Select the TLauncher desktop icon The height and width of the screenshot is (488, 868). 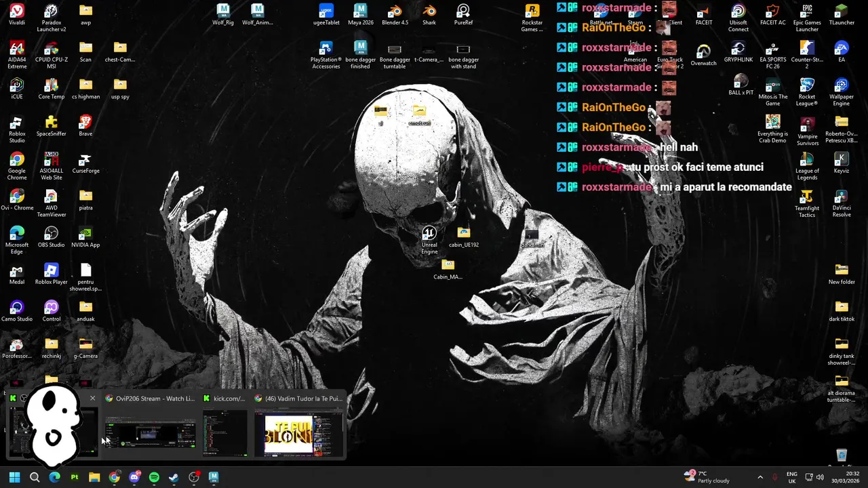(842, 15)
